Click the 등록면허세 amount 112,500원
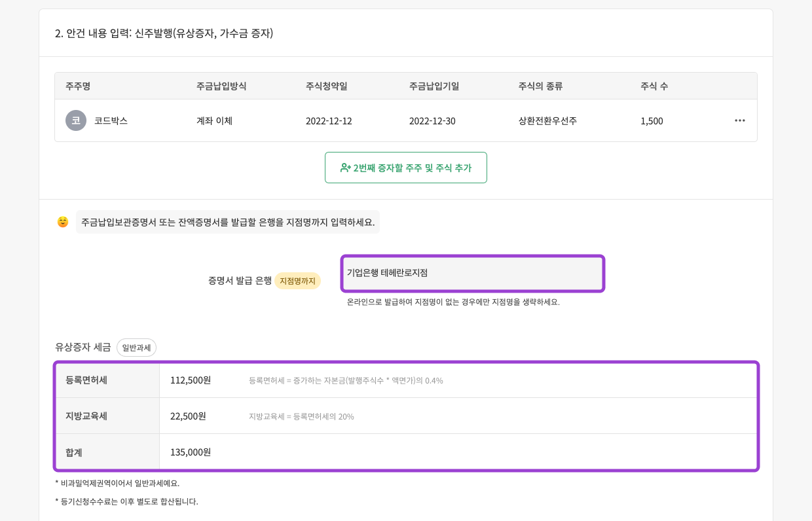812x521 pixels. [190, 380]
